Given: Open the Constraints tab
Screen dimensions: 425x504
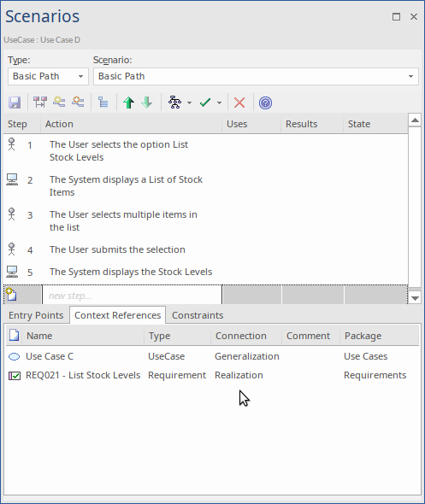Looking at the screenshot, I should [198, 315].
